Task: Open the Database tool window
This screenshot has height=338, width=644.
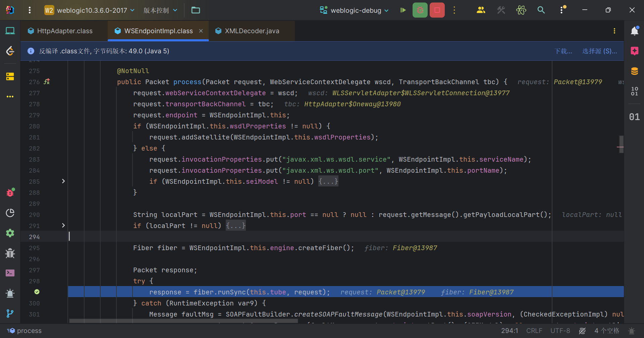Action: [x=634, y=71]
